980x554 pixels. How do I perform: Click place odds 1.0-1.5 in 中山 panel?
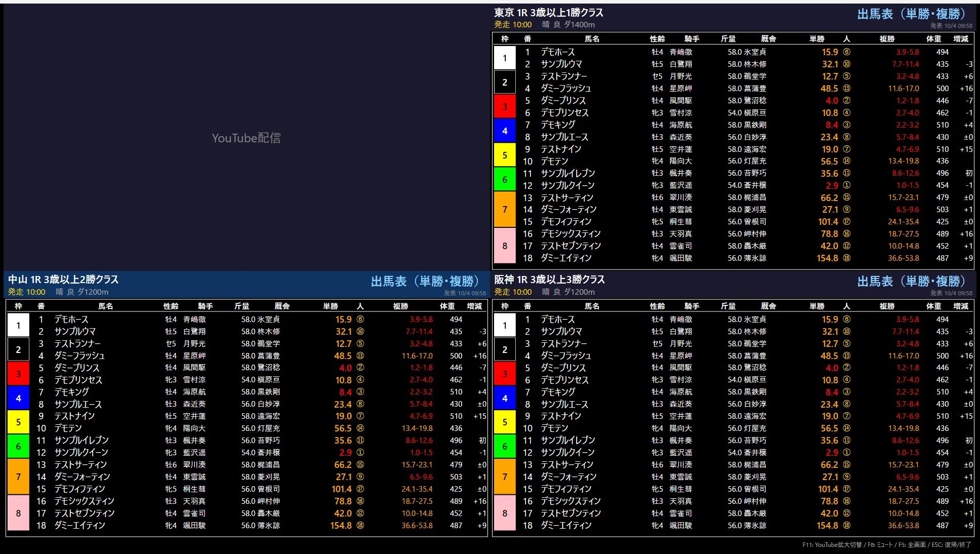pyautogui.click(x=421, y=453)
